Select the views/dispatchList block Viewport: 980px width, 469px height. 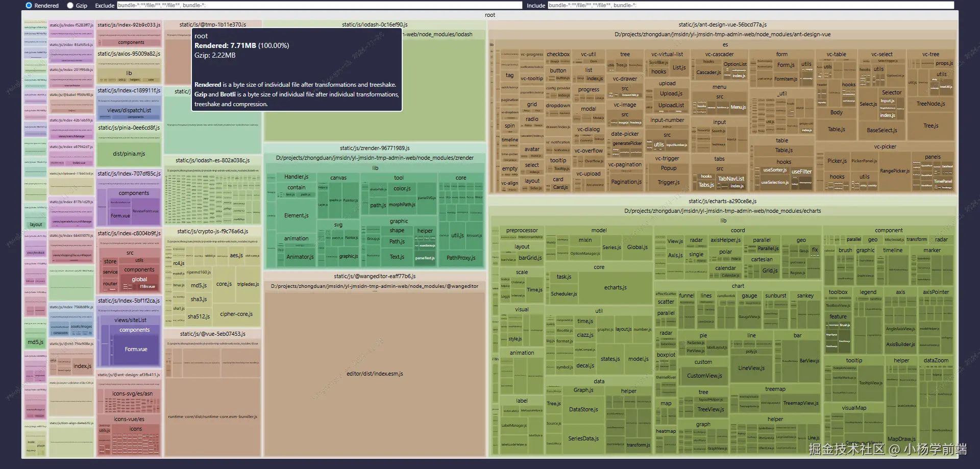(129, 110)
